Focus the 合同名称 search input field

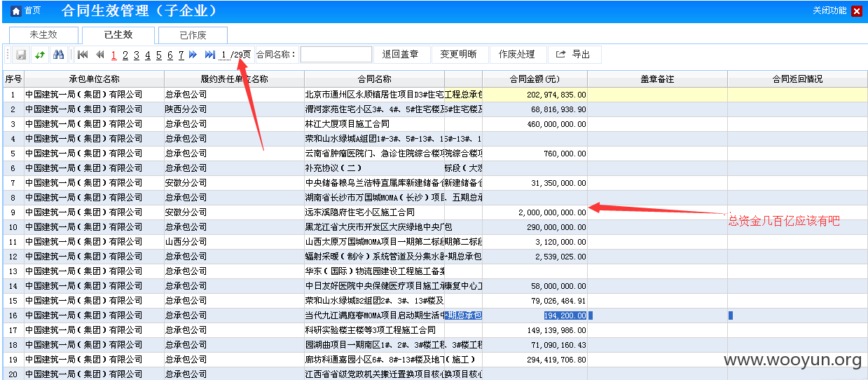point(336,54)
